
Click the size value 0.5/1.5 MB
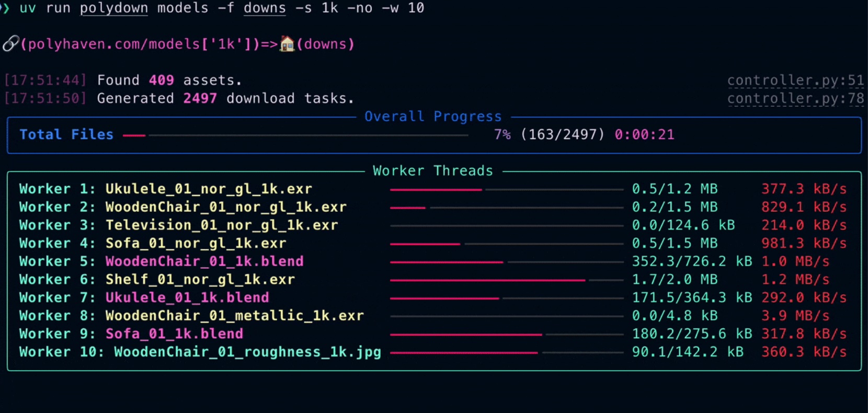(x=675, y=243)
